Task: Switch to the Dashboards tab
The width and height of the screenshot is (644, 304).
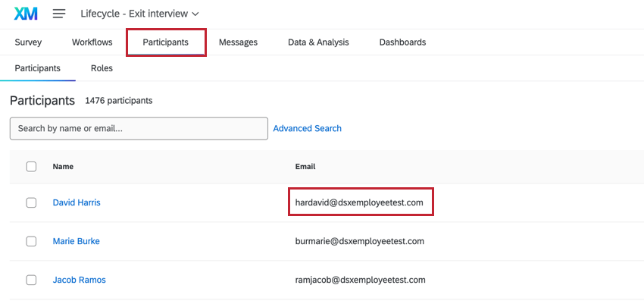Action: click(402, 42)
